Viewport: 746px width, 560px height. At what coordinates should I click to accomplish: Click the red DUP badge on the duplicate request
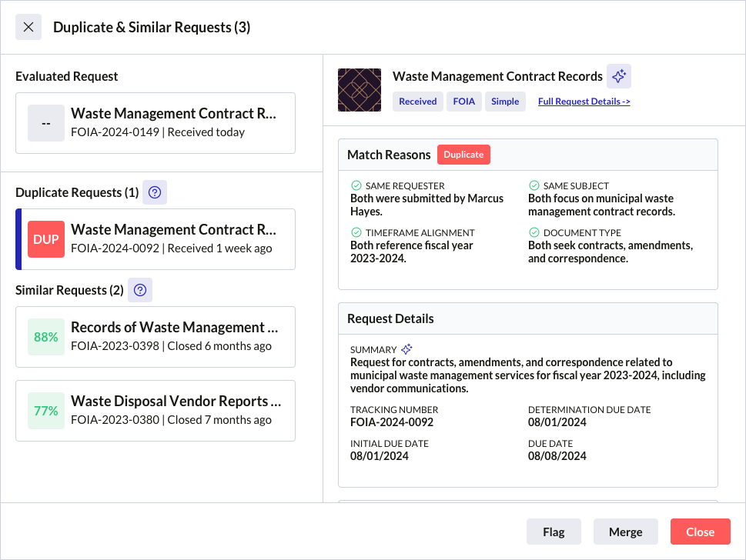tap(45, 239)
